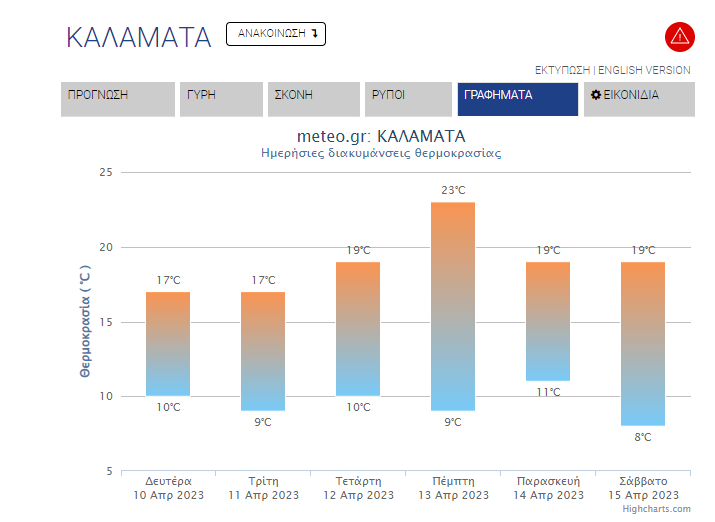
Task: Click the 10°C label below Wednesday bar
Action: click(358, 407)
